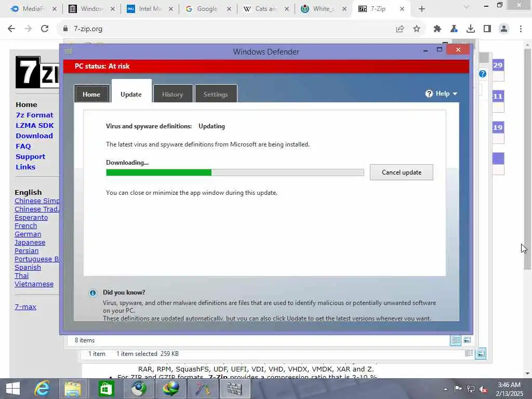Click Cancel update button

pos(402,172)
